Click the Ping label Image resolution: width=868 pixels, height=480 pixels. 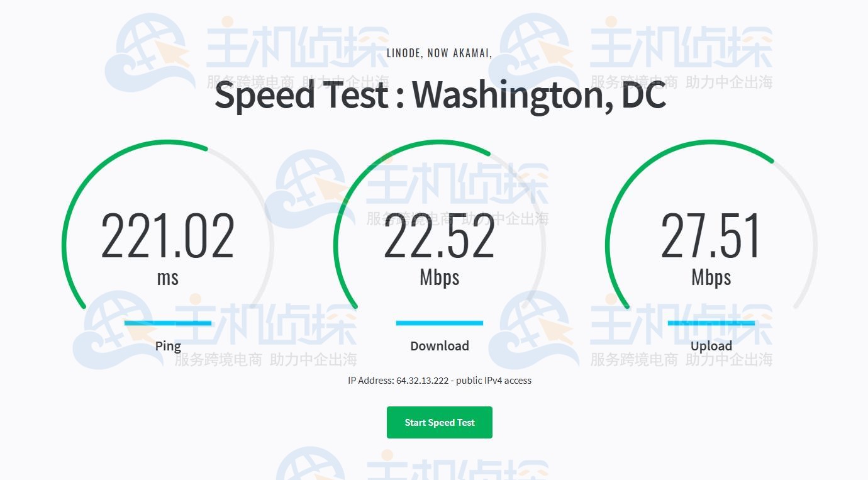pyautogui.click(x=168, y=346)
